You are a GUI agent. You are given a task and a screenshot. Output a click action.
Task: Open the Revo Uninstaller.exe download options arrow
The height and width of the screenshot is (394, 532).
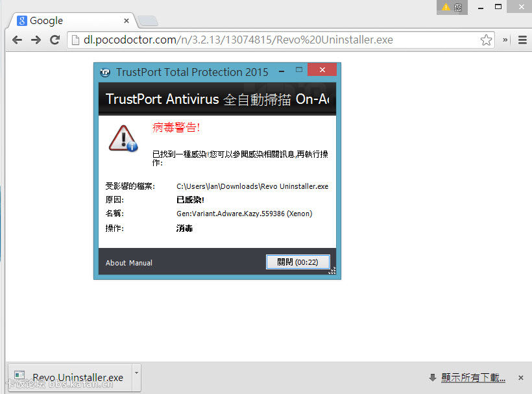click(x=136, y=374)
